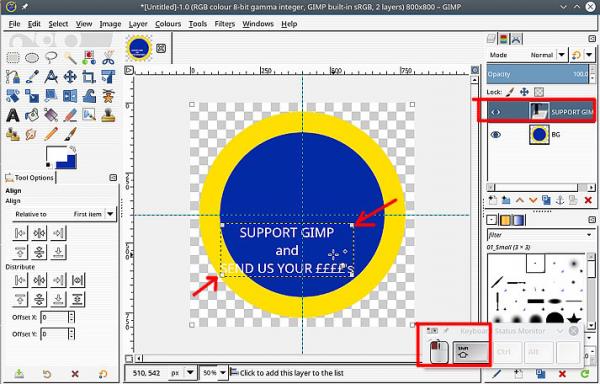The height and width of the screenshot is (384, 600).
Task: Select the Move tool
Action: click(70, 77)
